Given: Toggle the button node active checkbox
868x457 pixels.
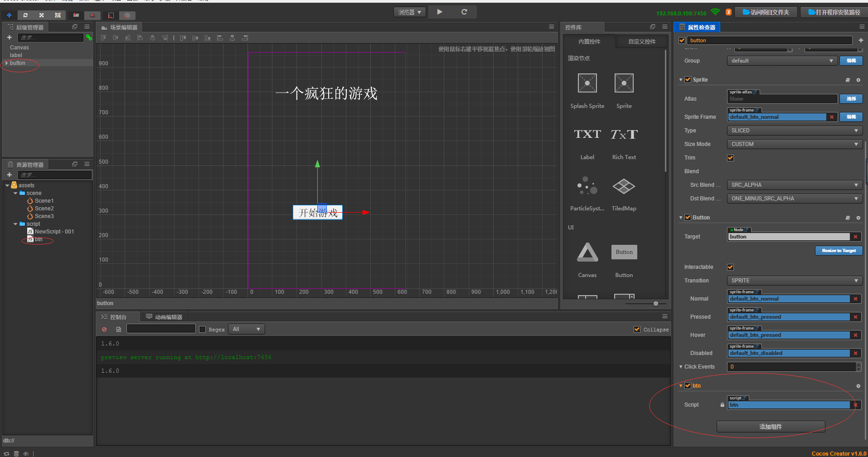Looking at the screenshot, I should pyautogui.click(x=682, y=40).
